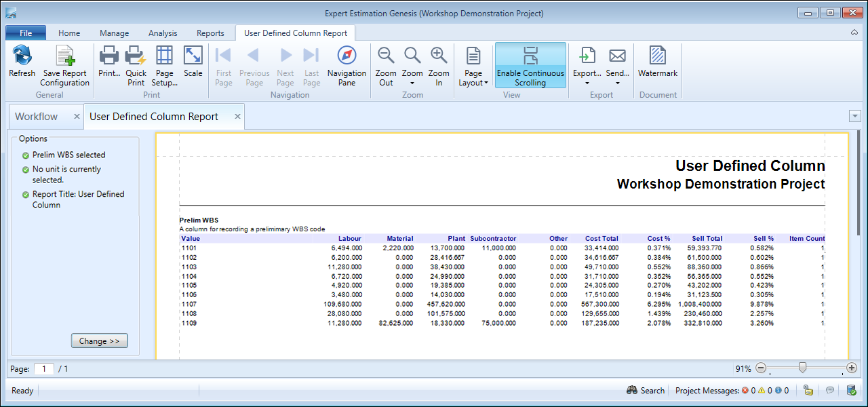Open the Print dialog icon
The image size is (868, 407).
[x=109, y=57]
